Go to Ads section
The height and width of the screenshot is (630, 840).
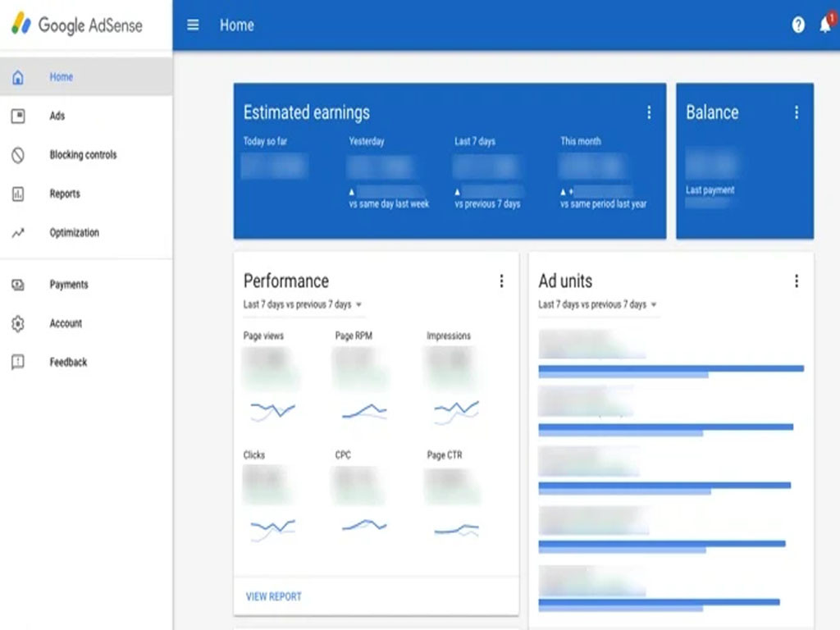pos(86,116)
